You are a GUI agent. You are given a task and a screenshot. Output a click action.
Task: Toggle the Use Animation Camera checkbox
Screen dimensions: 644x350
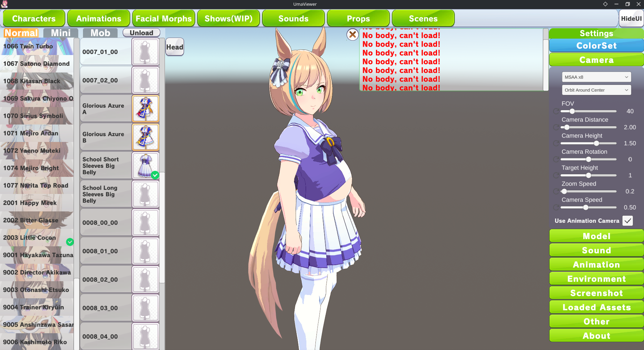pyautogui.click(x=628, y=221)
